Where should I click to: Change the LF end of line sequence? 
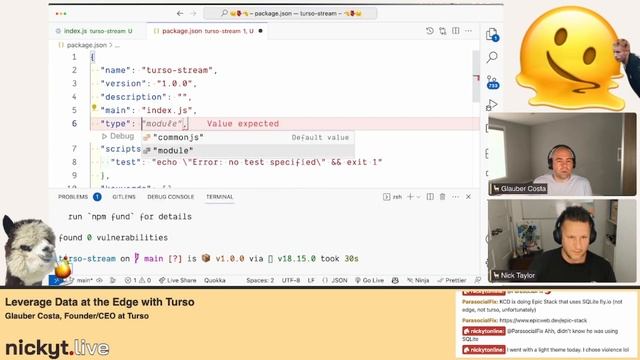tap(311, 280)
